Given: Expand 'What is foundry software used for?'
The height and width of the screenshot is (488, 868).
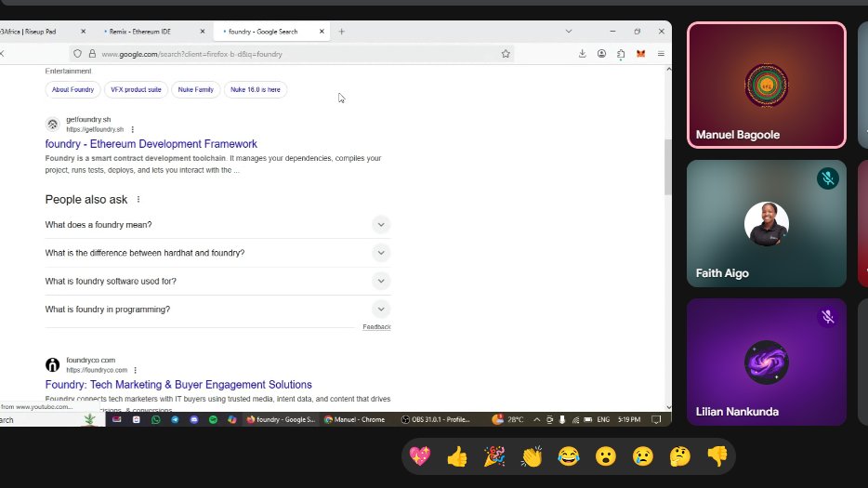Looking at the screenshot, I should point(218,282).
